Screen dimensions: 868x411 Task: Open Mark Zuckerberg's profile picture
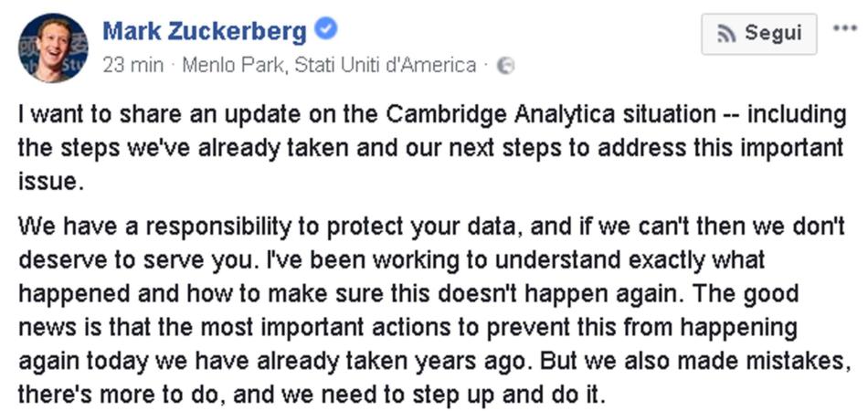pos(53,48)
